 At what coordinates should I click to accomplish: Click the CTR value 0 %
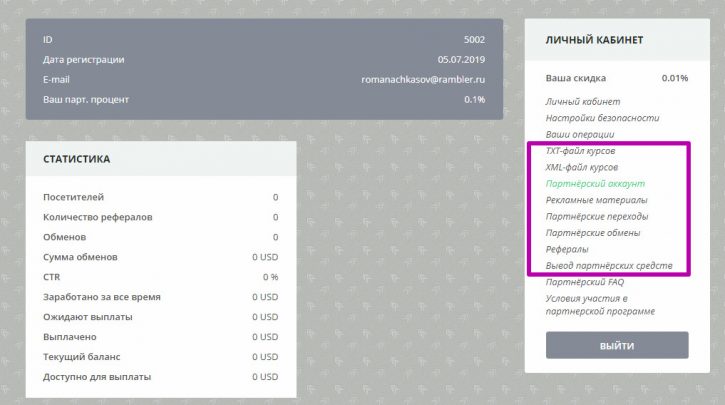pyautogui.click(x=270, y=277)
